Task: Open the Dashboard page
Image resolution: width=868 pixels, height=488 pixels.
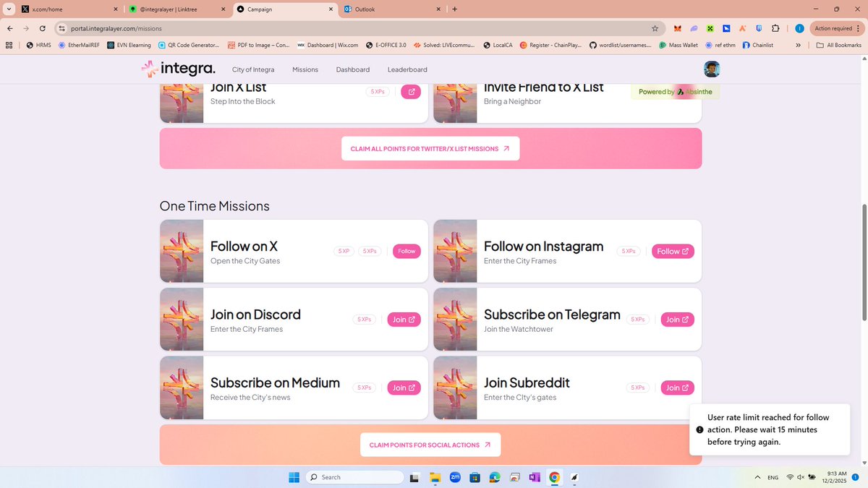Action: coord(353,69)
